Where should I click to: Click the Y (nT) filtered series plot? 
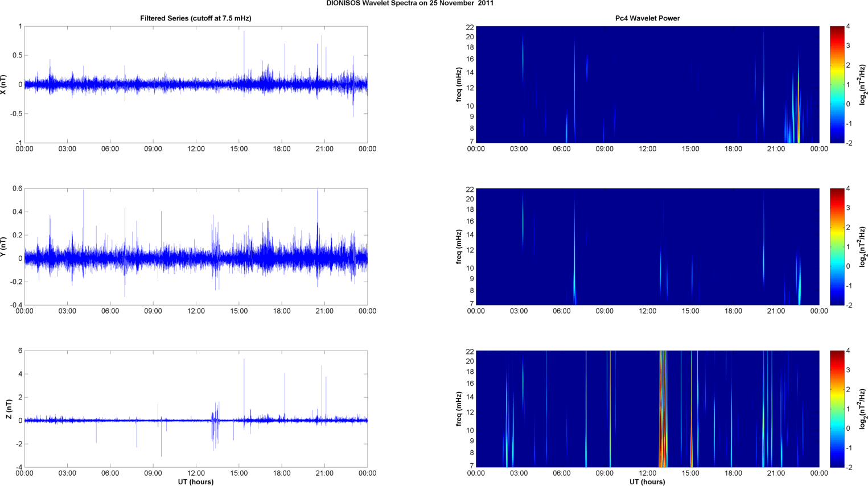point(196,246)
